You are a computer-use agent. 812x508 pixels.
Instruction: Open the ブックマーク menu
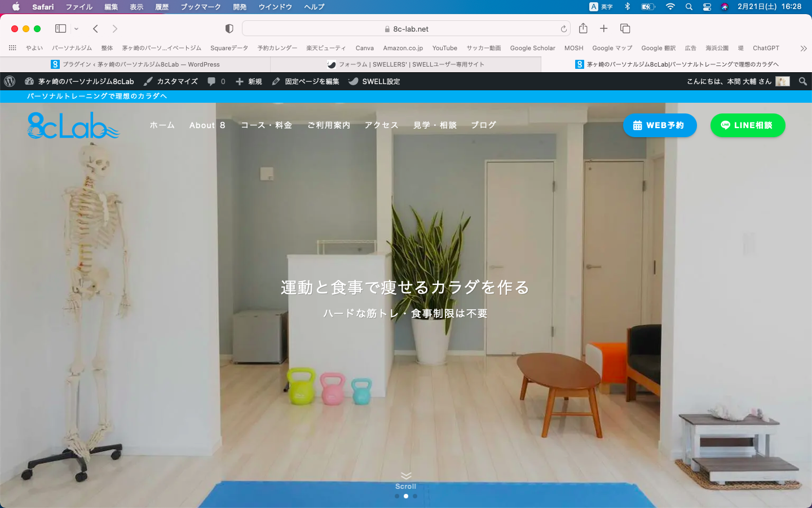pos(200,7)
